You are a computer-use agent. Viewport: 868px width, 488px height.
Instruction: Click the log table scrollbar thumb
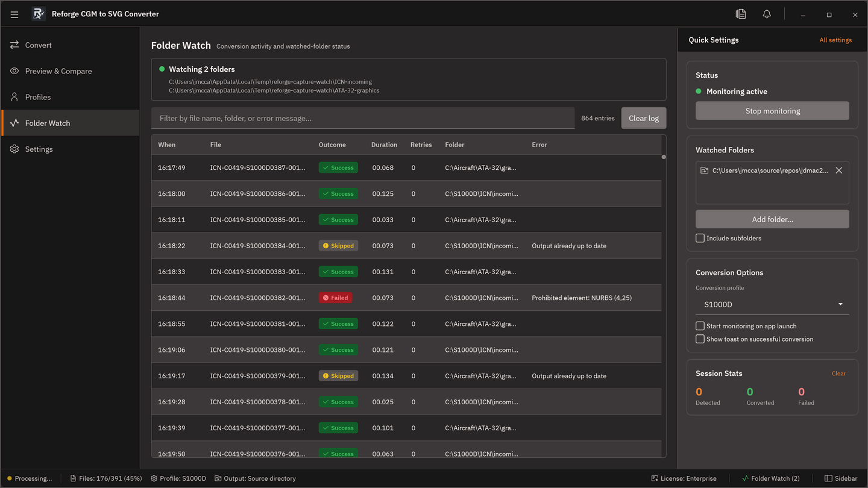click(x=664, y=157)
